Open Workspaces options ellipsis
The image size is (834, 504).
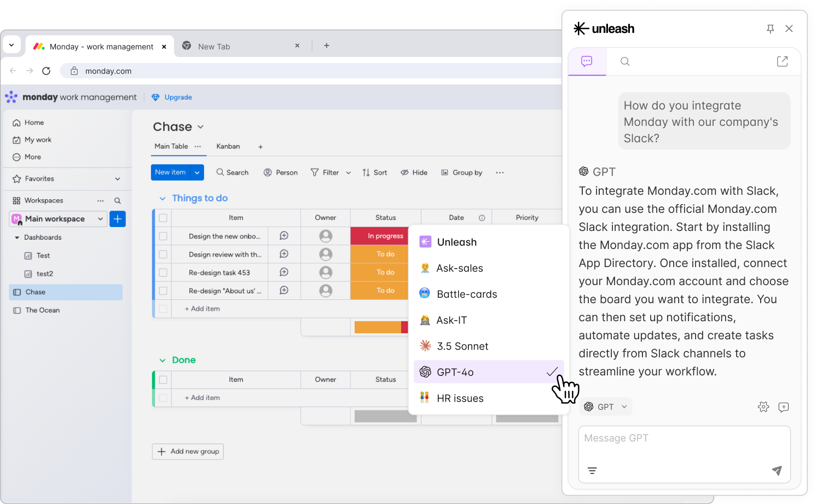coord(101,200)
